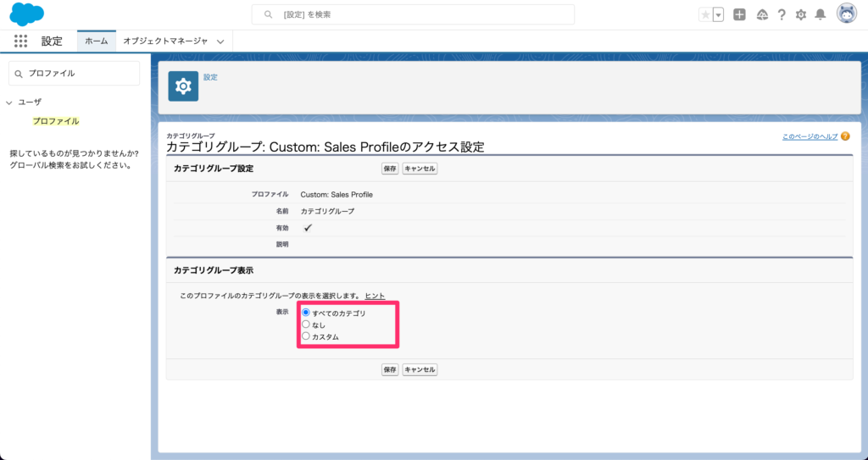Viewport: 868px width, 460px height.
Task: Open the global actions plus icon
Action: [x=739, y=15]
